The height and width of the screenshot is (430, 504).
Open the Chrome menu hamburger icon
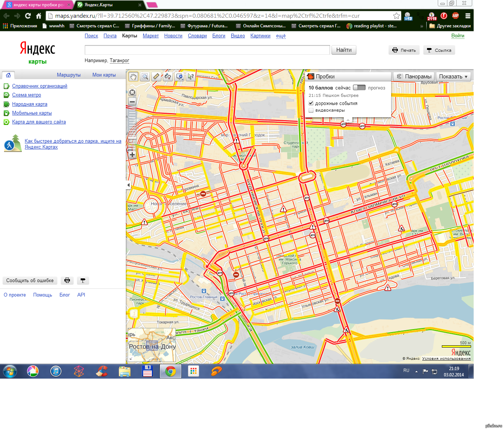pos(468,16)
